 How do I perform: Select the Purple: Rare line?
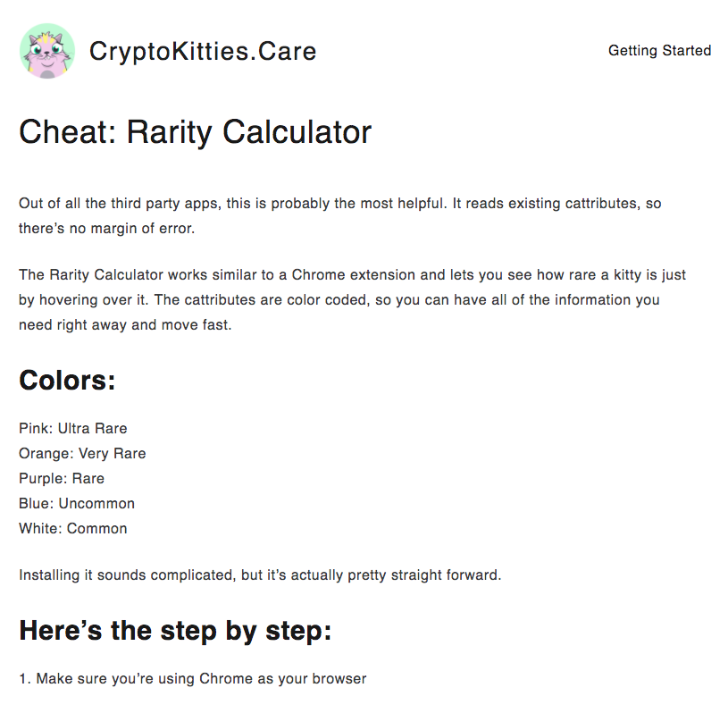[61, 478]
